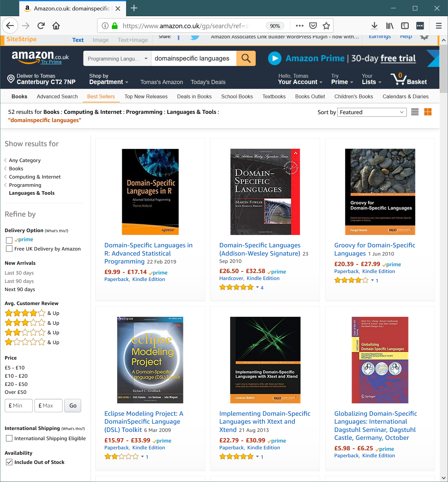Save page to Pocket icon
The image size is (448, 482).
click(313, 26)
